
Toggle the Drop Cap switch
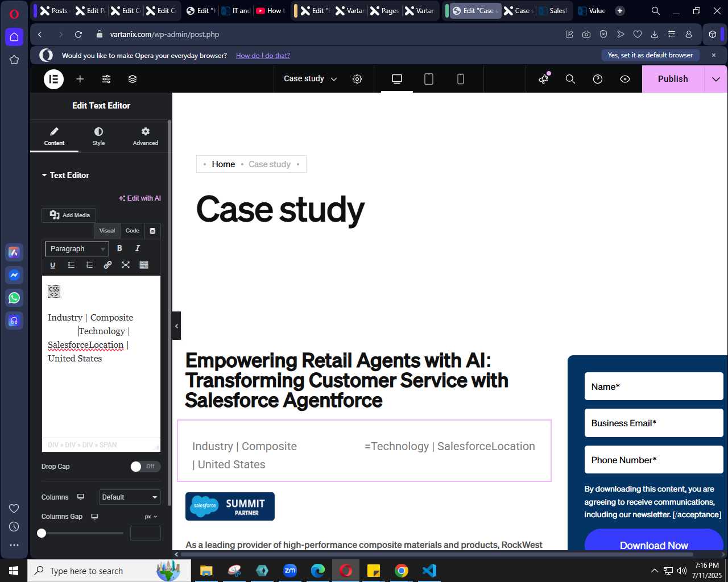[x=145, y=467]
